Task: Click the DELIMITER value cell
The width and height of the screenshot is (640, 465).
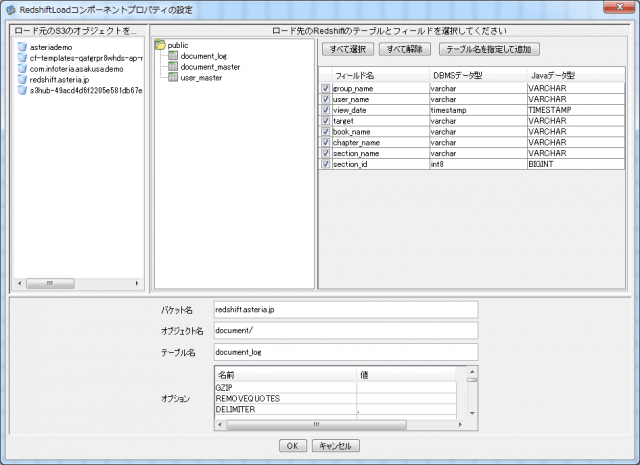Action: point(406,409)
